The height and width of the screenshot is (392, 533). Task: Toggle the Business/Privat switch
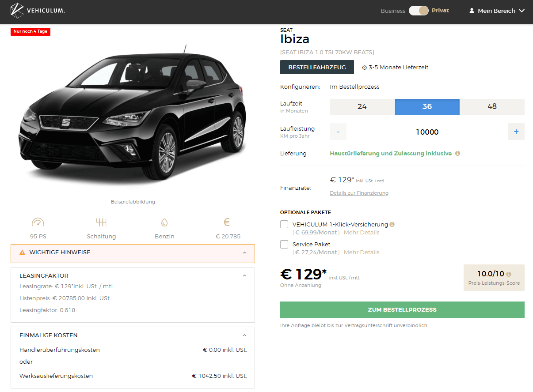(x=419, y=11)
